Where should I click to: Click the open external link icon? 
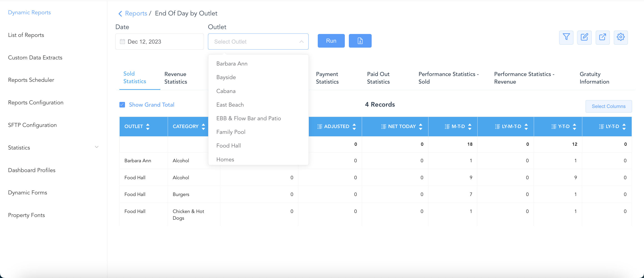coord(602,37)
